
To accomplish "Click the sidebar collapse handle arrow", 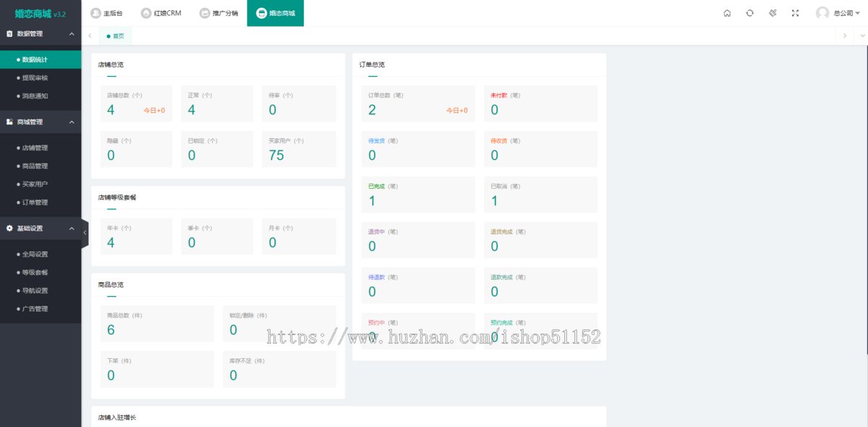I will pos(85,232).
